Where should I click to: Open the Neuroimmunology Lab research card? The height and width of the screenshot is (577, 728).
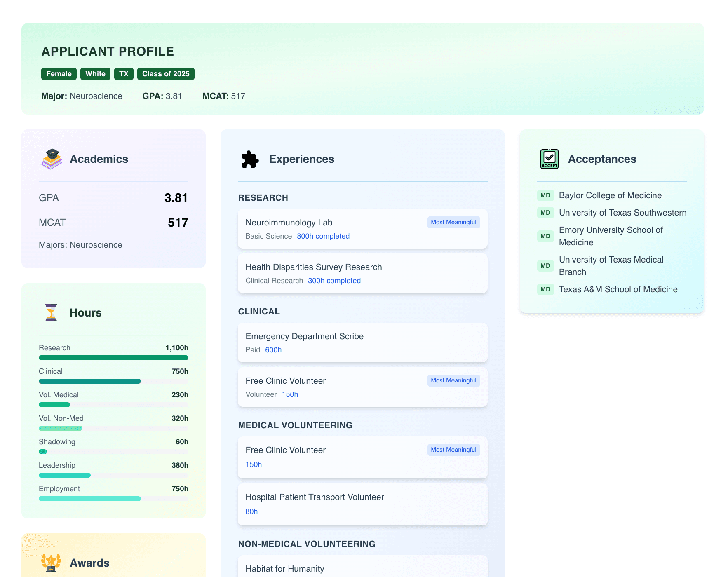click(x=362, y=229)
